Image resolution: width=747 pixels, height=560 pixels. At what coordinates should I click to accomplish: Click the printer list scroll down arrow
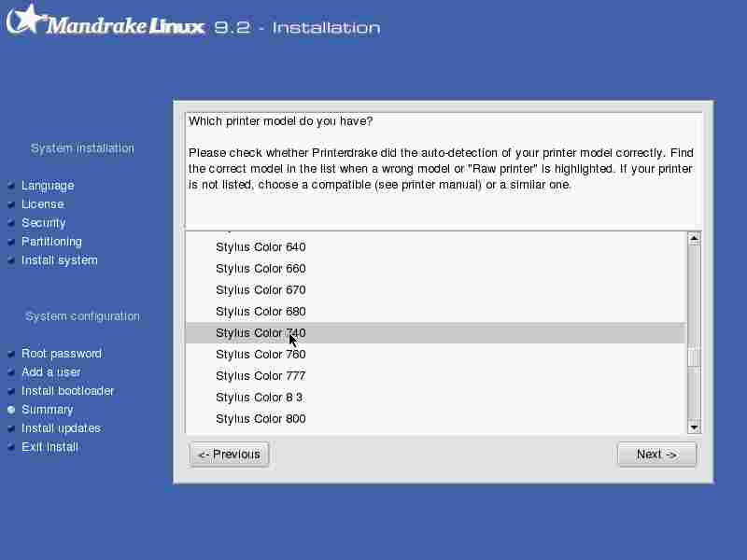pyautogui.click(x=694, y=427)
